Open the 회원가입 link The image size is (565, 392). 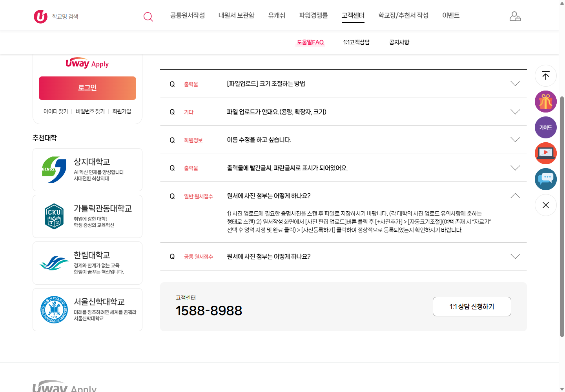(x=122, y=111)
